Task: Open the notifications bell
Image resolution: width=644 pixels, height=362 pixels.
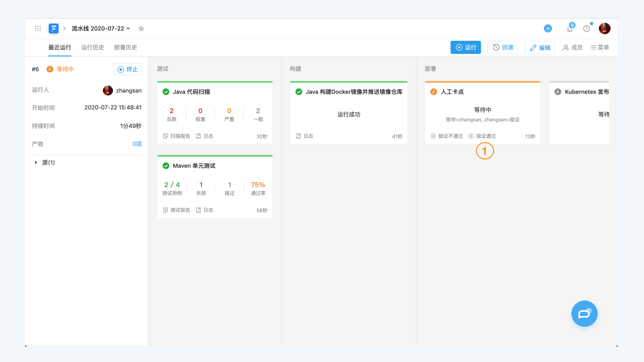Action: point(570,28)
